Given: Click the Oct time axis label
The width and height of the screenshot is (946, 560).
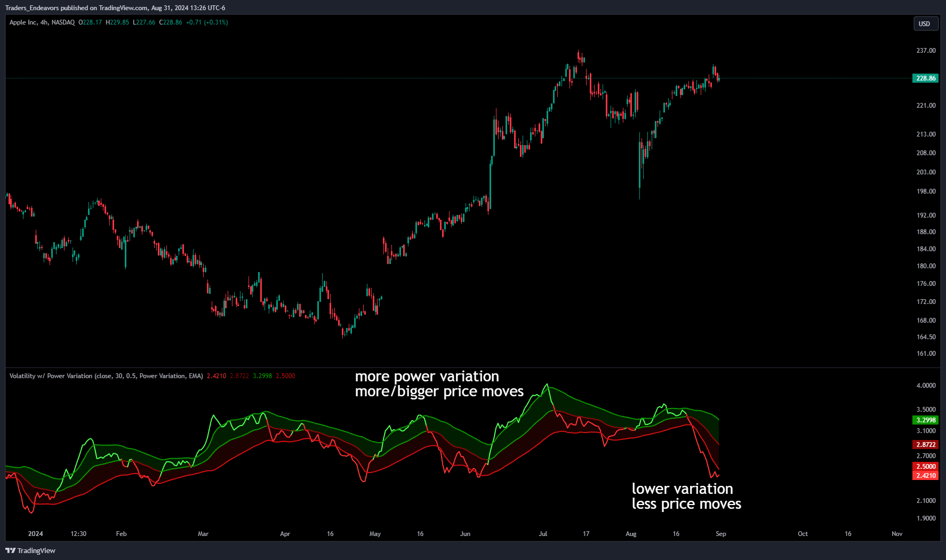Looking at the screenshot, I should point(803,534).
